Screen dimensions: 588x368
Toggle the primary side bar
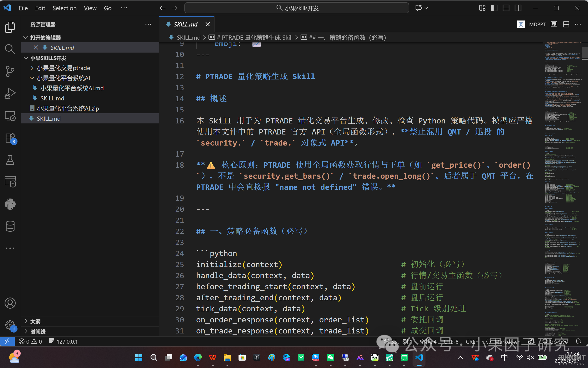coord(494,8)
